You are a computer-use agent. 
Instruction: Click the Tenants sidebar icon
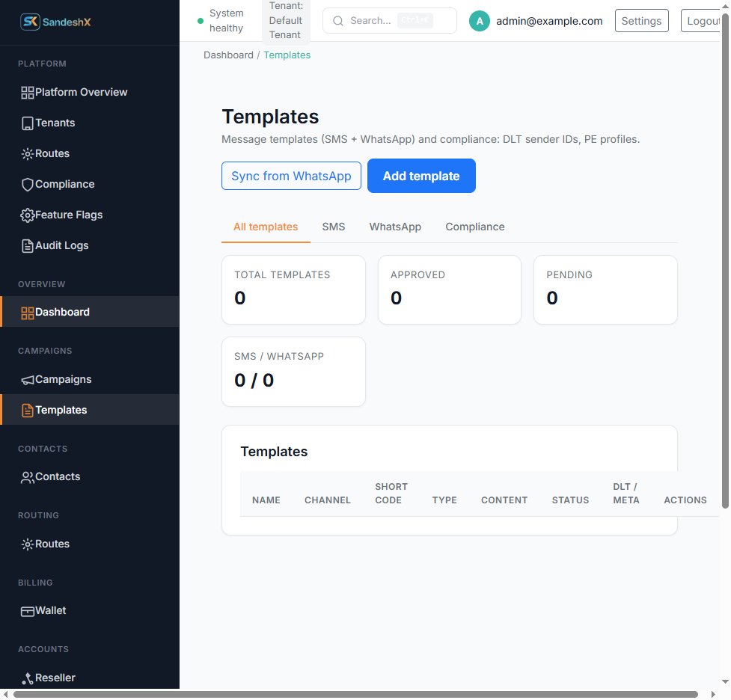(28, 123)
